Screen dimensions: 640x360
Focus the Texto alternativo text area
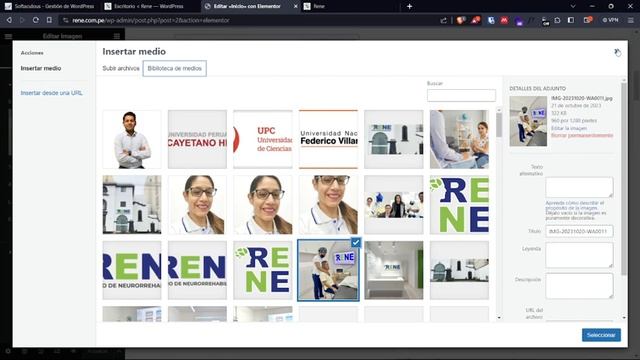(579, 187)
